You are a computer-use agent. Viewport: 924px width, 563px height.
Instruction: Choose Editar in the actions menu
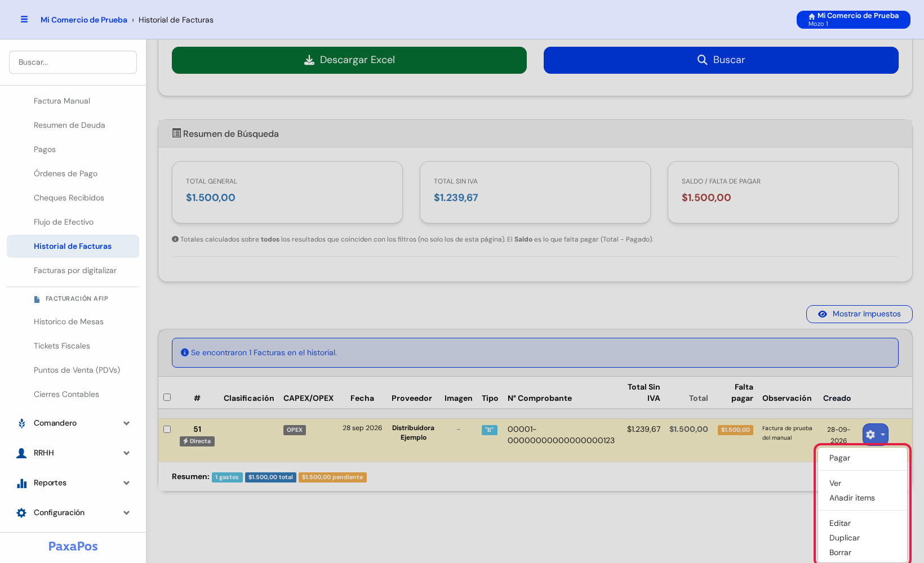click(862, 524)
